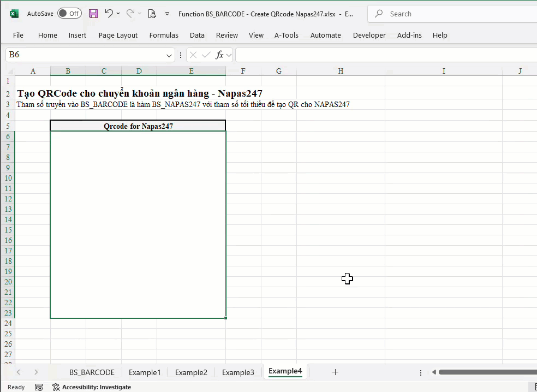Open the Undo history dropdown

click(118, 14)
